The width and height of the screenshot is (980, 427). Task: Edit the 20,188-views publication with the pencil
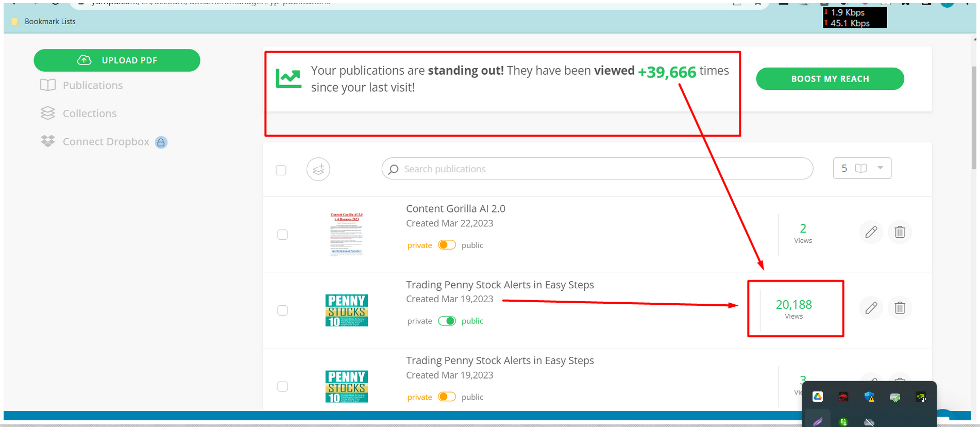871,308
